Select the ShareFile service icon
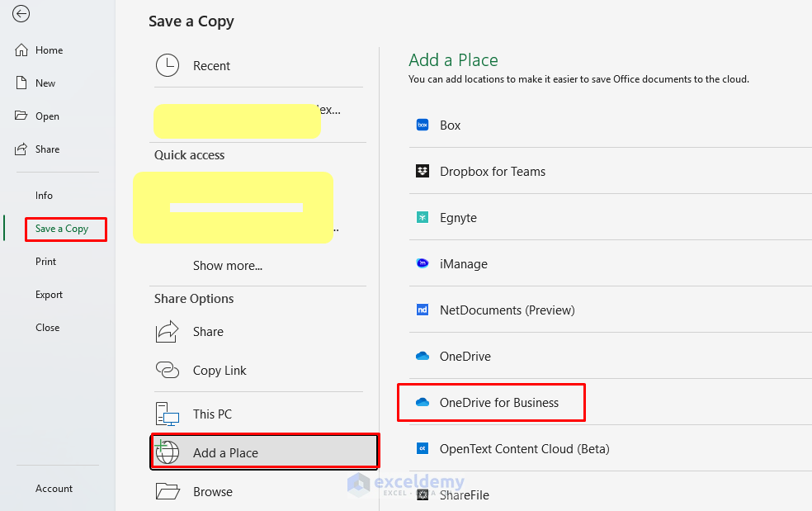 [423, 495]
